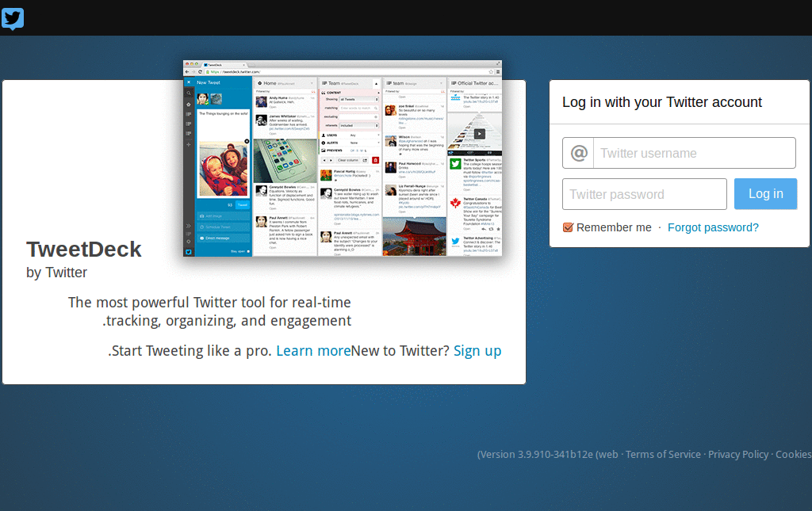
Task: Click the version number footer text
Action: [548, 454]
